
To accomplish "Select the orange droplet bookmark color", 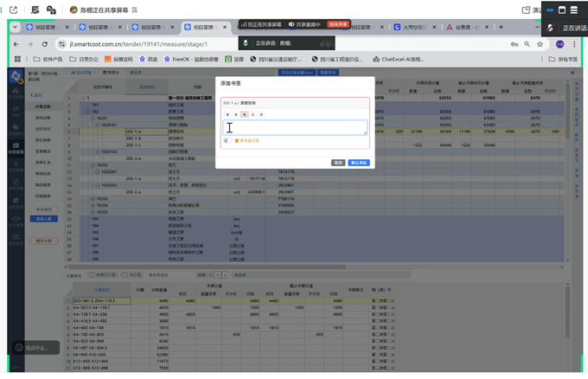I will point(252,114).
